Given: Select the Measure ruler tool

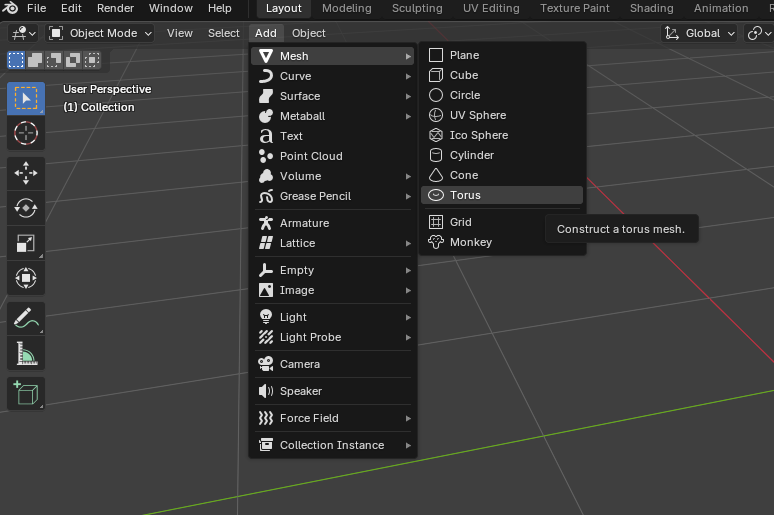Looking at the screenshot, I should pos(26,353).
